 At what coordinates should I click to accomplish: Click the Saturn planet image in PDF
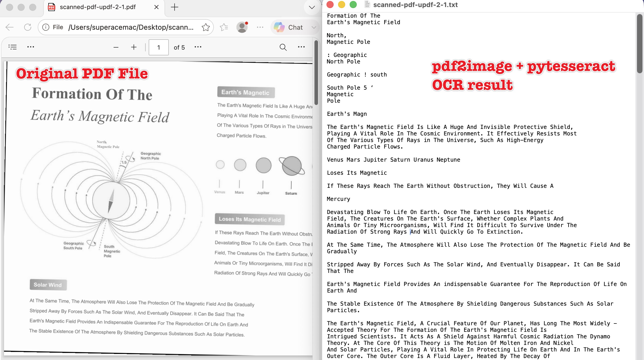click(292, 166)
